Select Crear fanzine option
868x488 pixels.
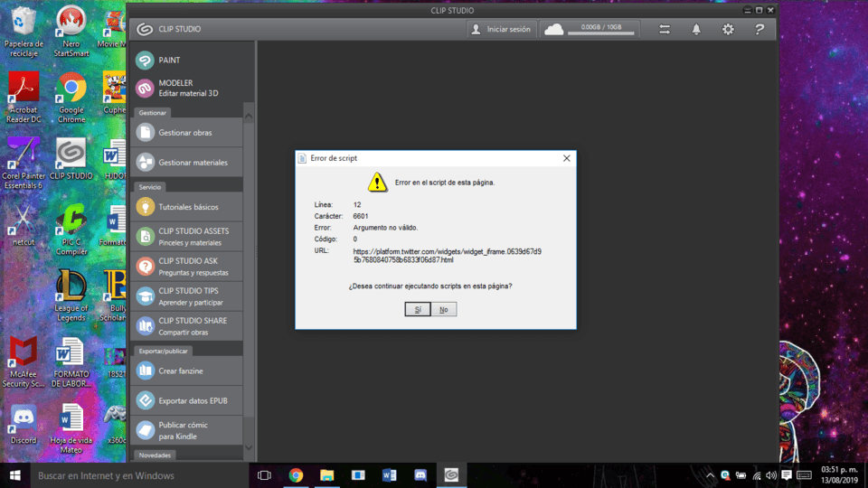coord(186,371)
